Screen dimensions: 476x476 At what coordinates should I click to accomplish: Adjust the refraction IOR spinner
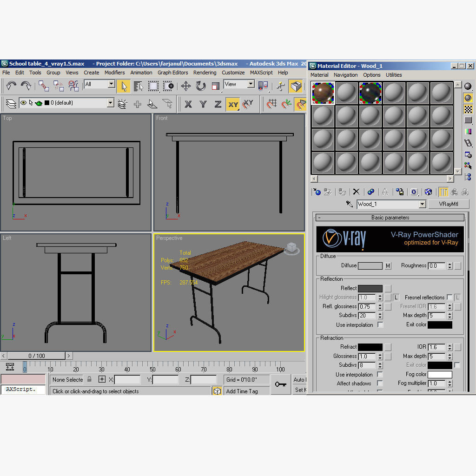click(x=450, y=347)
